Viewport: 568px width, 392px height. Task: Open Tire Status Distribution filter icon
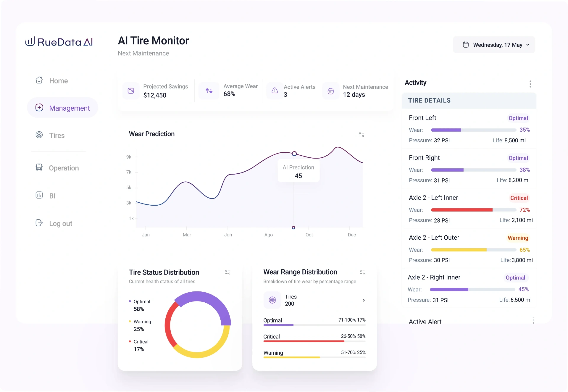(228, 272)
